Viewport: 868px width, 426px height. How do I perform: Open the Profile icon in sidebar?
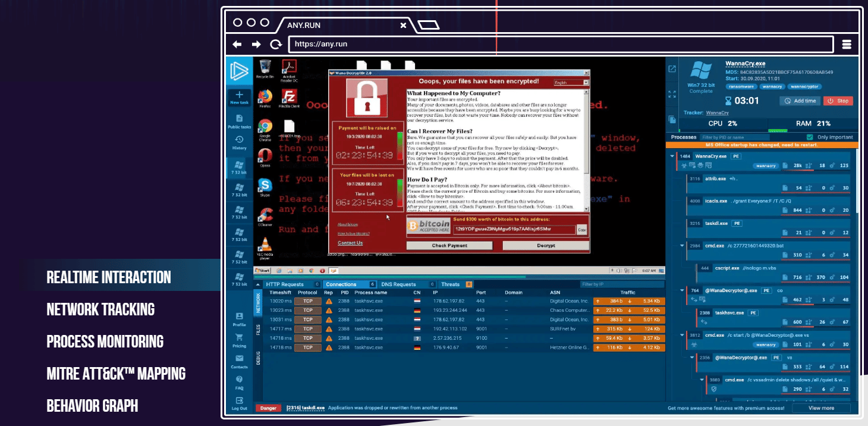[239, 317]
